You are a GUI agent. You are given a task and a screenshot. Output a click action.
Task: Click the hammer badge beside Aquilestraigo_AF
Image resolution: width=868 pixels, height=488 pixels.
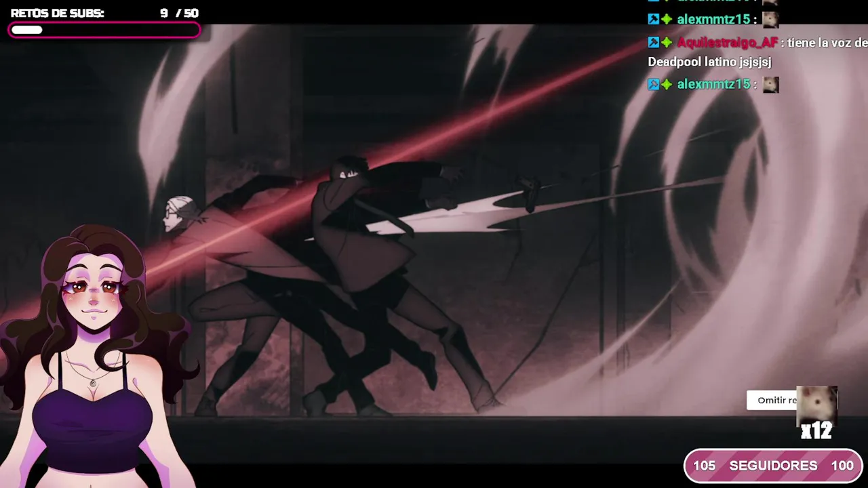[654, 43]
